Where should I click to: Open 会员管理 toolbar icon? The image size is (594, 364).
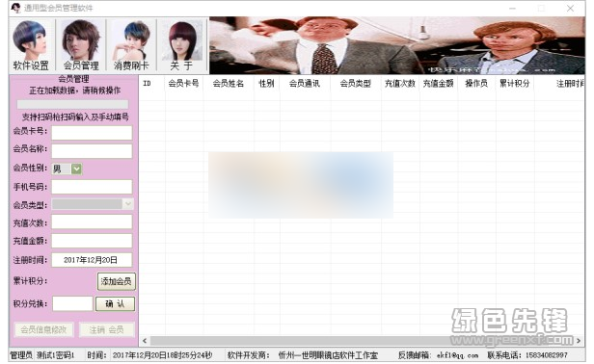pos(81,45)
